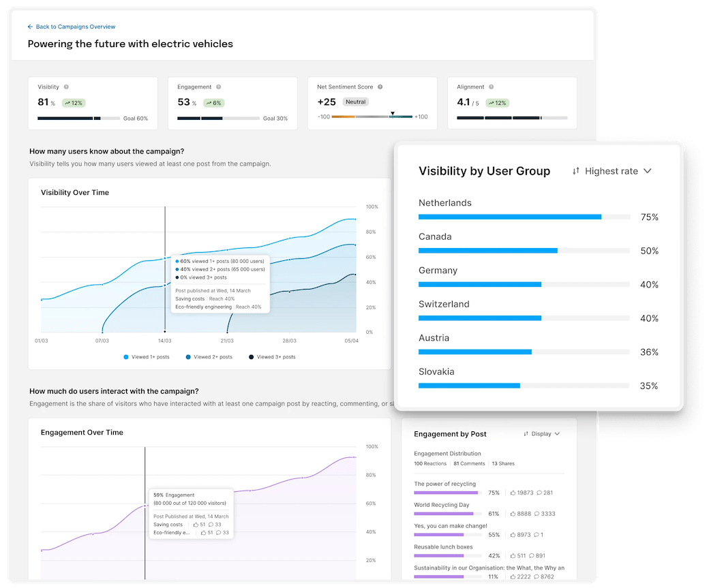Click the marker on the Net Sentiment Score scale

coord(393,112)
